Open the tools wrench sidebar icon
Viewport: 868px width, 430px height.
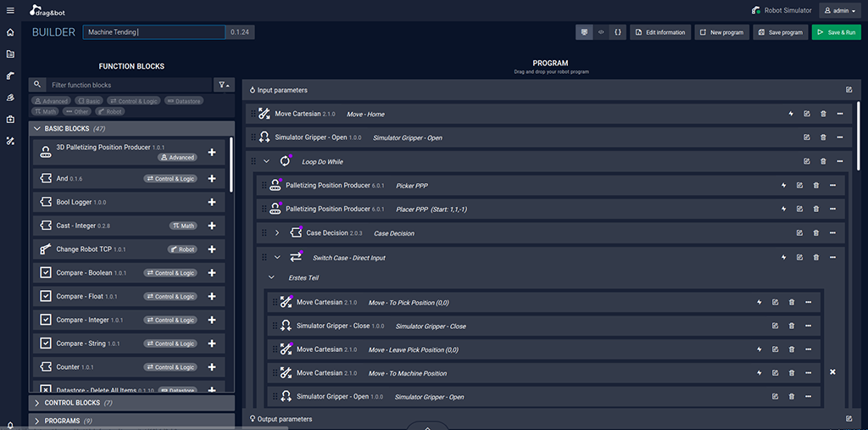10,141
